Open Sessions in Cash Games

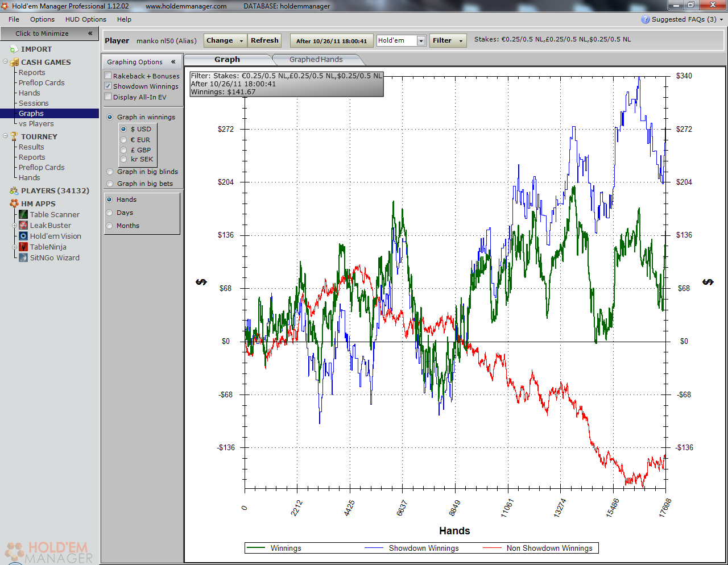coord(34,103)
